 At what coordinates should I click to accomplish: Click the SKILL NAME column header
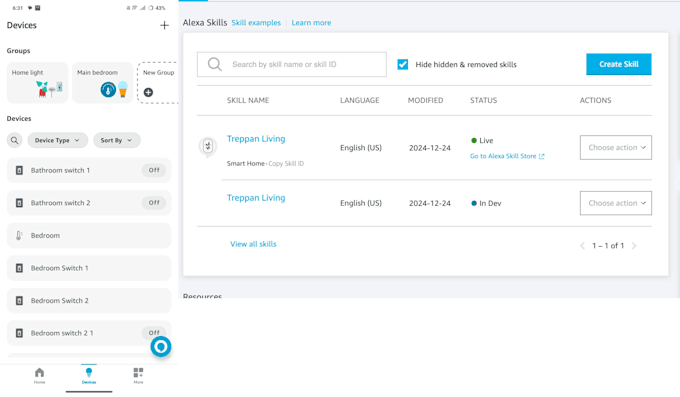coord(248,100)
